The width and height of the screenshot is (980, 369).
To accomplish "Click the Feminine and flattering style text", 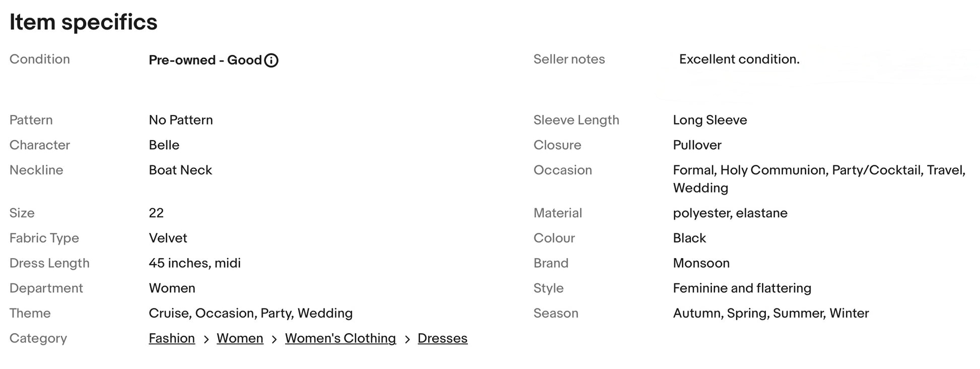I will [742, 288].
